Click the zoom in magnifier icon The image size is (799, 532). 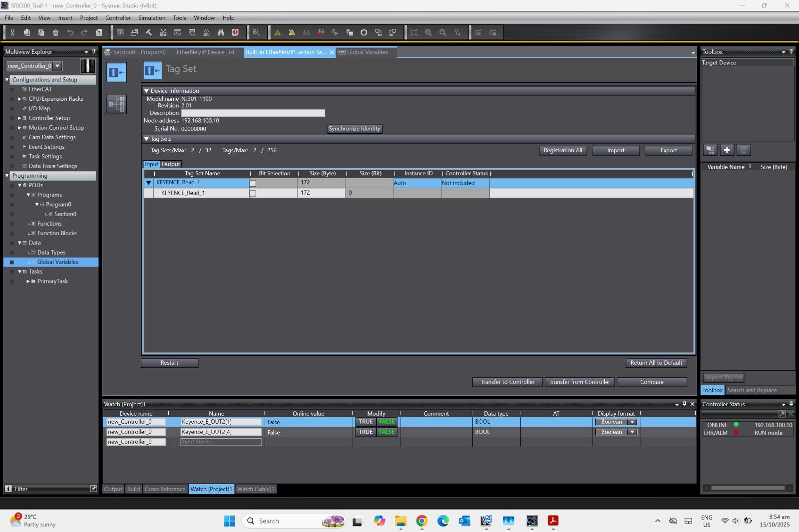coord(428,32)
